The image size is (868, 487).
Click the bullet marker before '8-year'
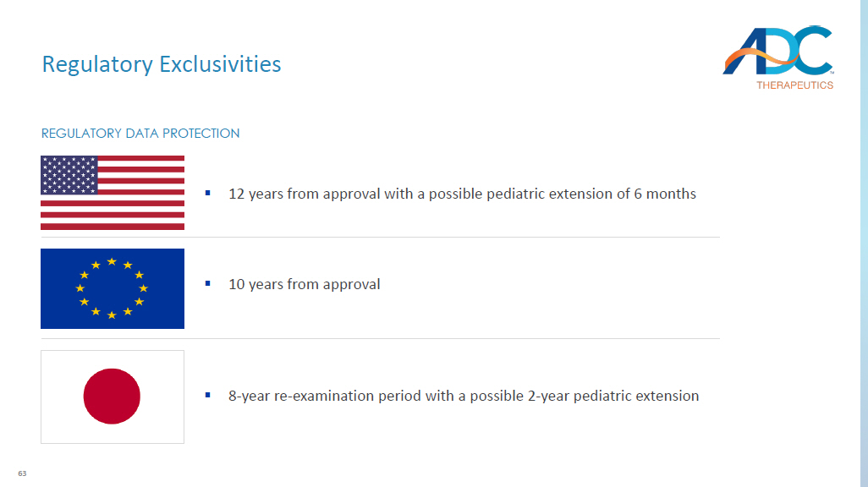[207, 395]
